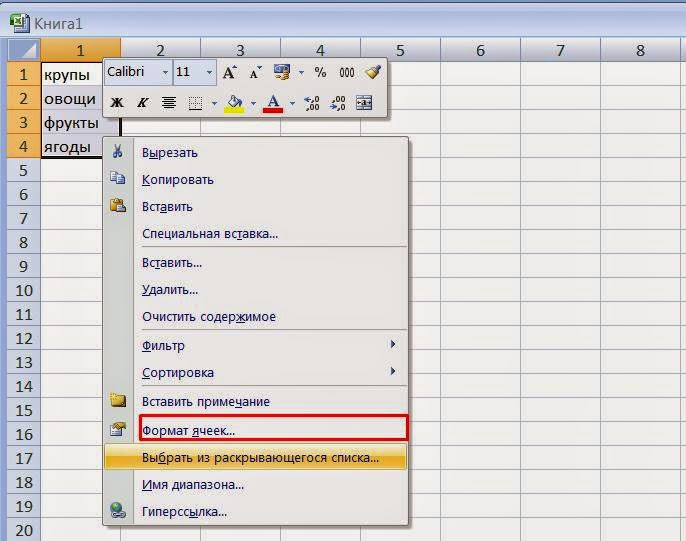
Task: Click the scissors cut icon
Action: click(x=117, y=152)
